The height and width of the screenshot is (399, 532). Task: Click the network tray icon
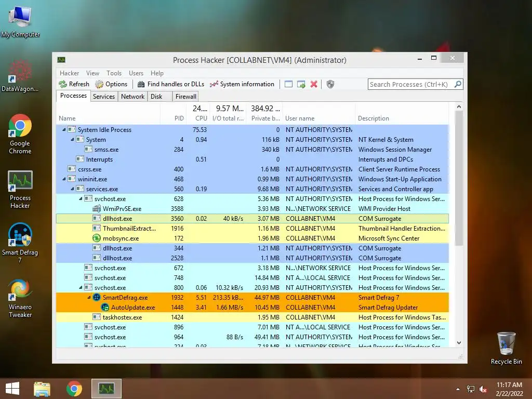(471, 389)
